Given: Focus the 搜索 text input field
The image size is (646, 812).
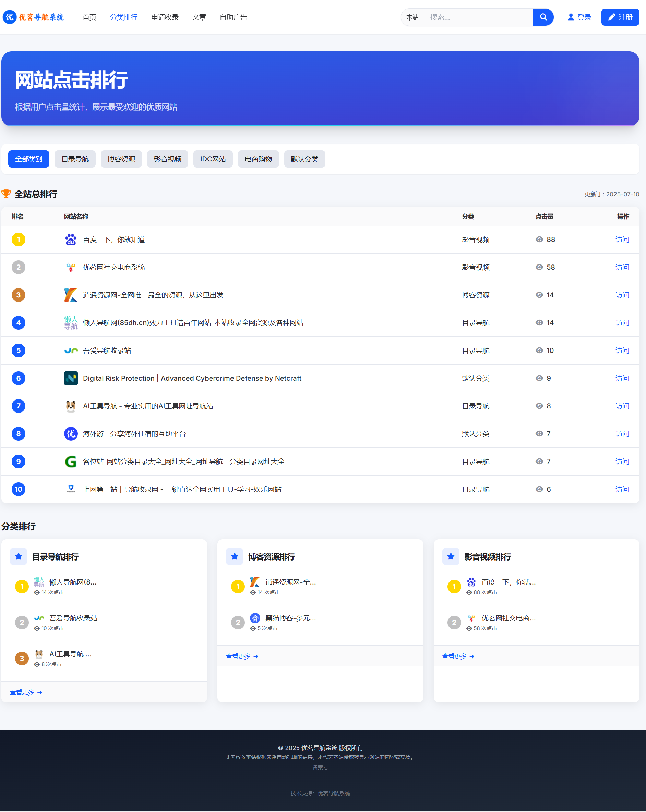Looking at the screenshot, I should tap(479, 17).
